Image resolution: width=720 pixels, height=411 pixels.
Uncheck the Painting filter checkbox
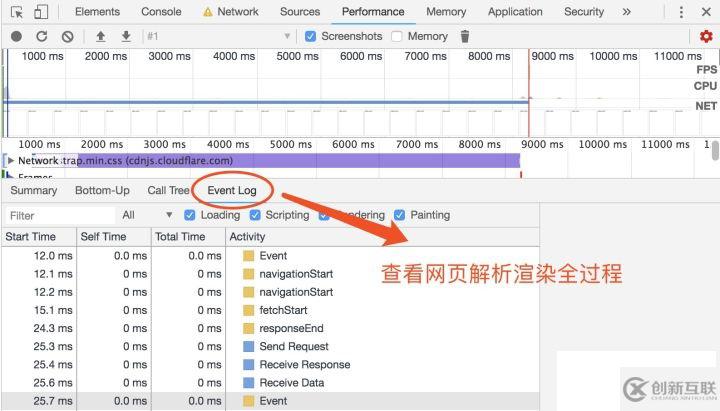coord(399,215)
